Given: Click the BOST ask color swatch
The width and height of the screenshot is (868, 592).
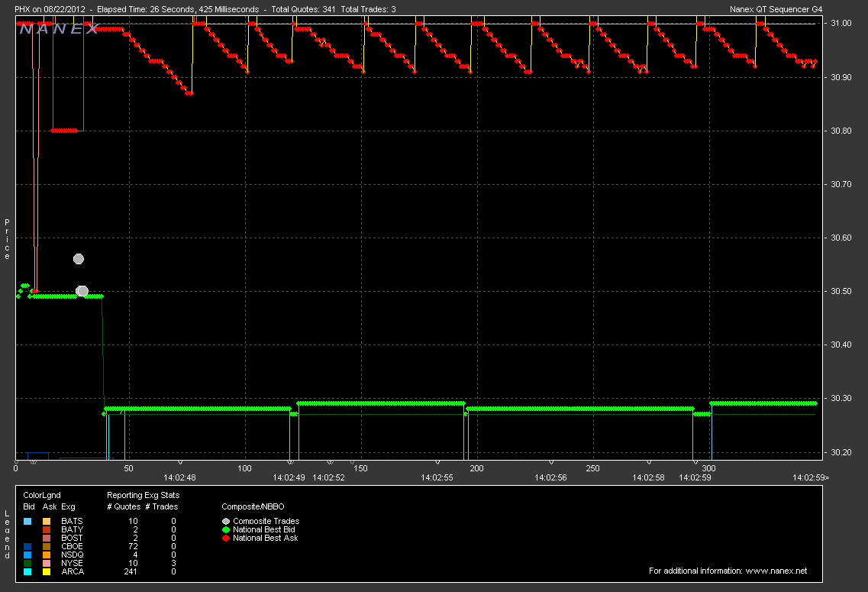Looking at the screenshot, I should pyautogui.click(x=47, y=538).
